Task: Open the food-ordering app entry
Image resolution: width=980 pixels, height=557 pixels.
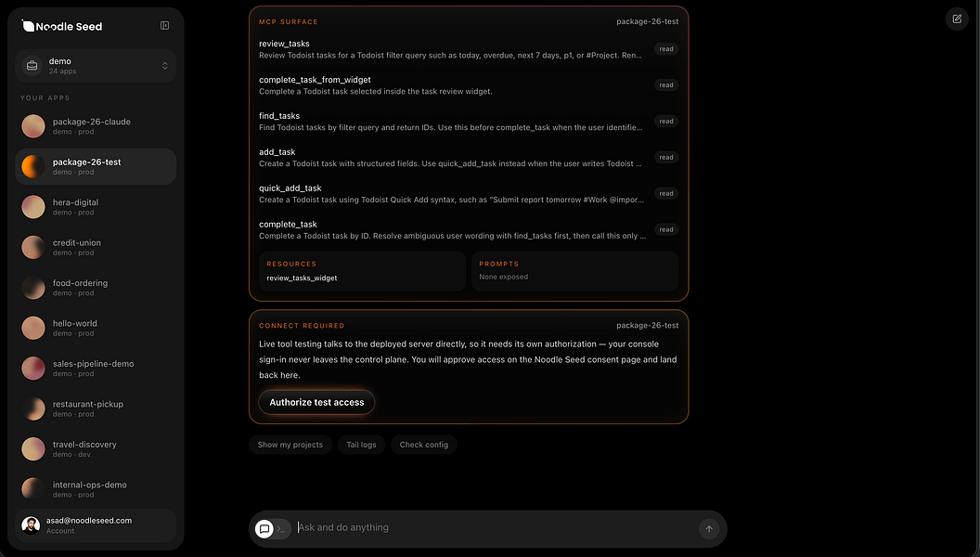Action: click(96, 288)
